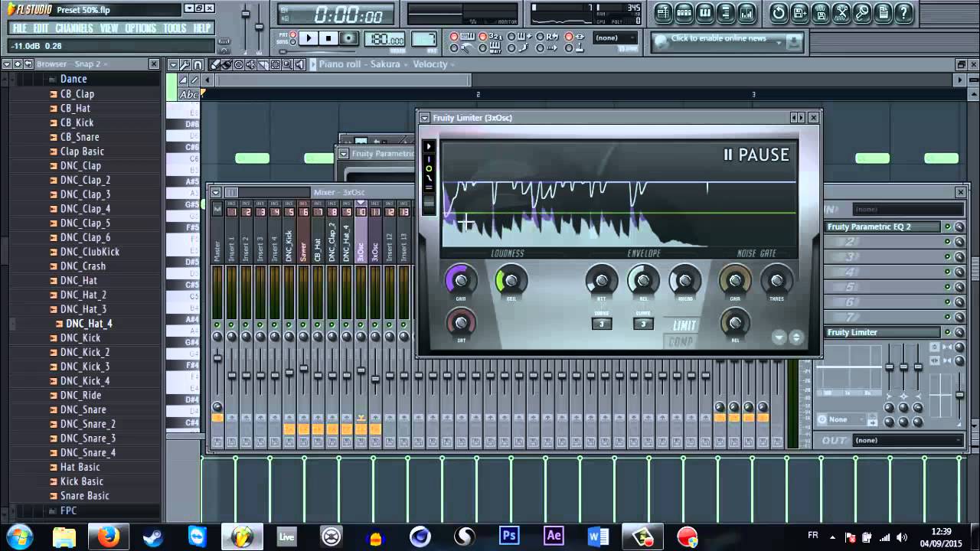This screenshot has width=980, height=551.
Task: Click the Windows Start button
Action: (19, 536)
